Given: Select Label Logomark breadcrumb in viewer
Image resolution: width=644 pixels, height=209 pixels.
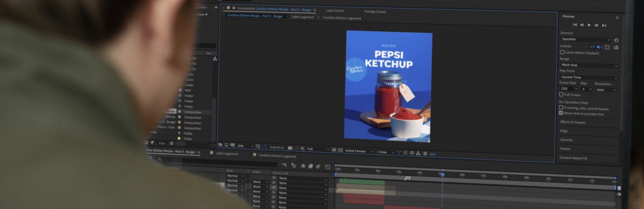Looking at the screenshot, I should click(303, 17).
